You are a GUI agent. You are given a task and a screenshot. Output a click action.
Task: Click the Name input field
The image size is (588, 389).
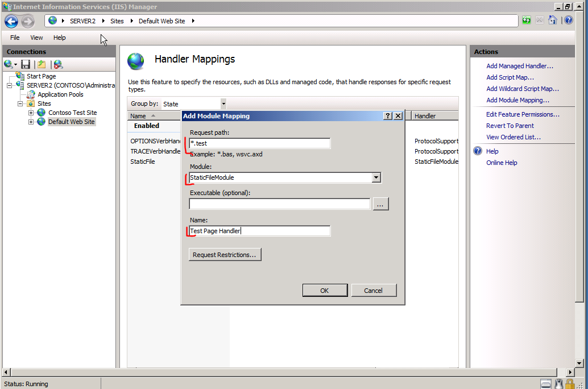click(x=260, y=231)
